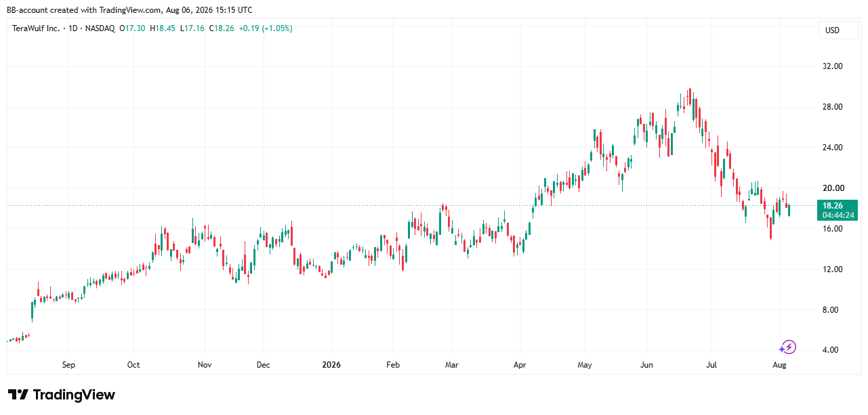Click the Feb label on time axis

pos(394,365)
